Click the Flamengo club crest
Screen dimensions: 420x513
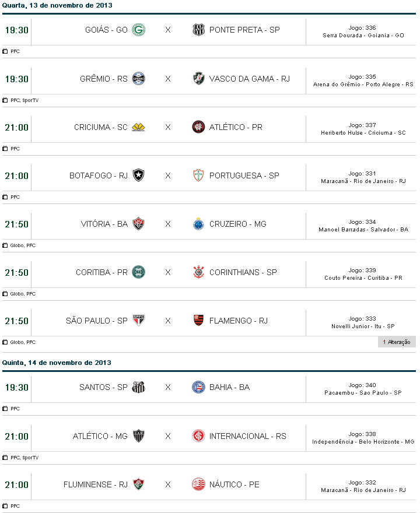click(199, 321)
